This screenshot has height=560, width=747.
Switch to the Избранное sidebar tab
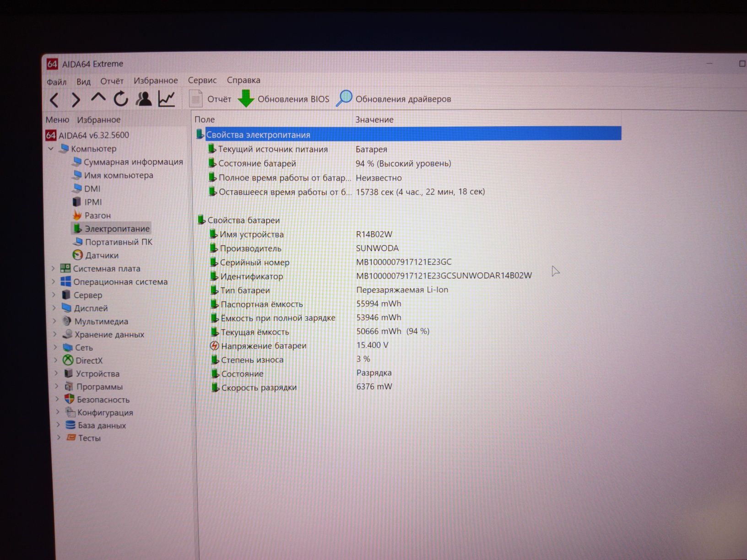99,120
